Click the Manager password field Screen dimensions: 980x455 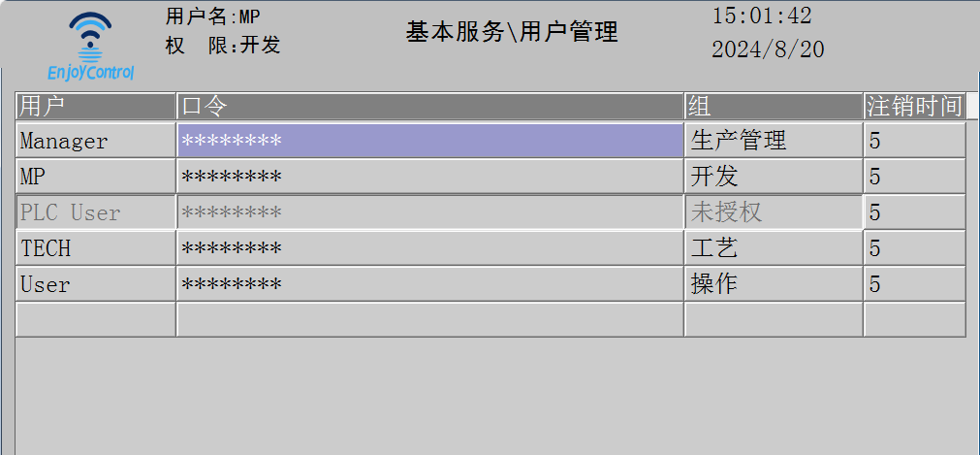[x=429, y=141]
